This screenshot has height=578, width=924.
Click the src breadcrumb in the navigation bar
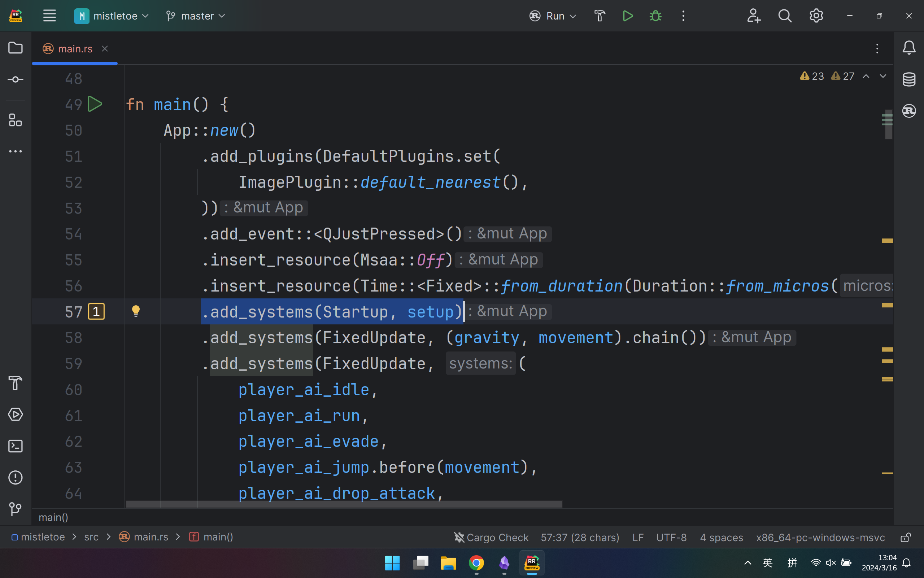[x=91, y=537]
